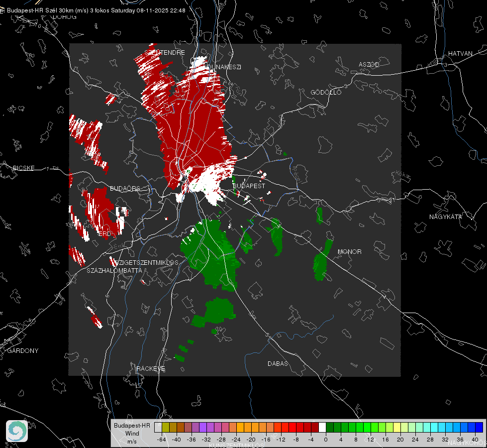The image size is (487, 448).
Task: Click the 28 value in the legend
Action: coord(430,440)
